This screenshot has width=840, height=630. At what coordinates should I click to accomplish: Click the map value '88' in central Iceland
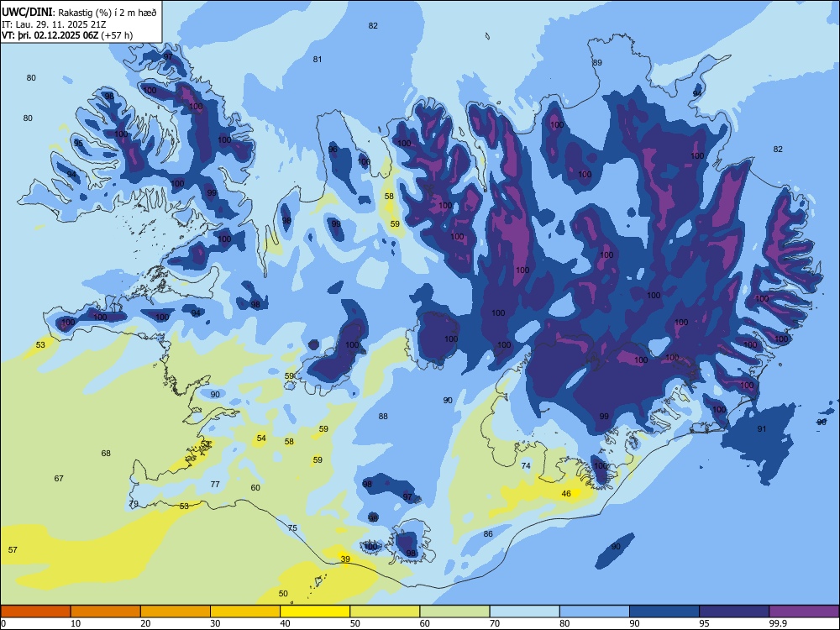point(383,416)
